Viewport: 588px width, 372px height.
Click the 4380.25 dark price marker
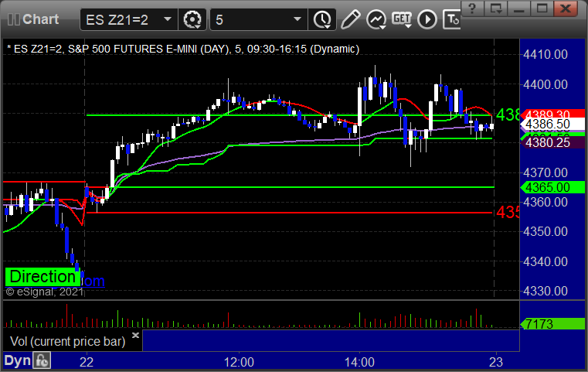(552, 142)
